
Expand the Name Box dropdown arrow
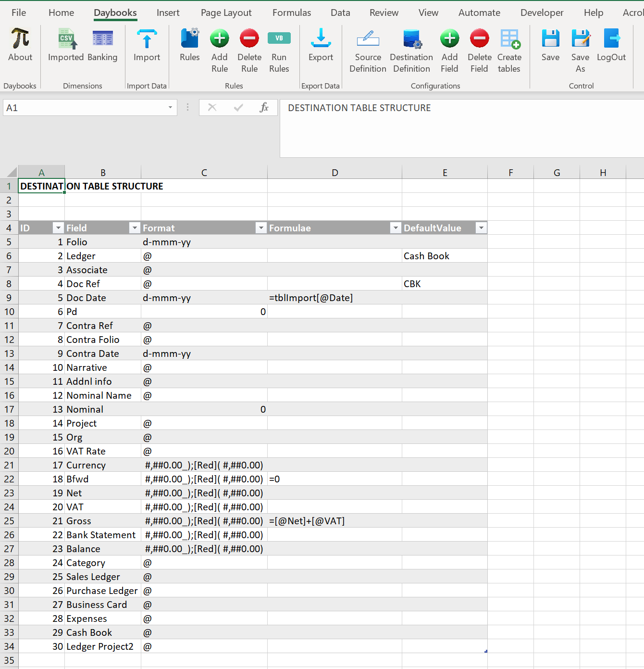pyautogui.click(x=170, y=108)
